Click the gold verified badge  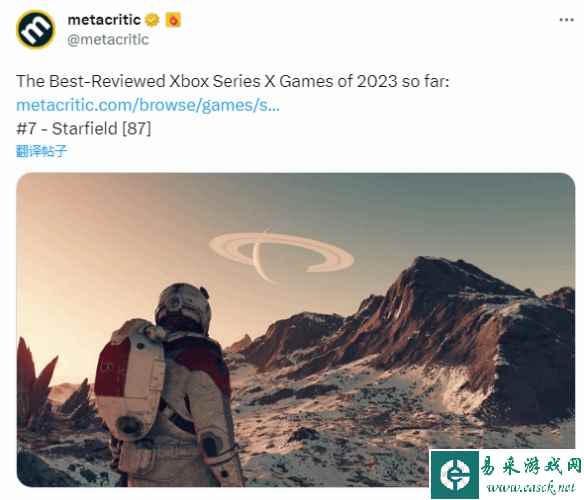[152, 20]
